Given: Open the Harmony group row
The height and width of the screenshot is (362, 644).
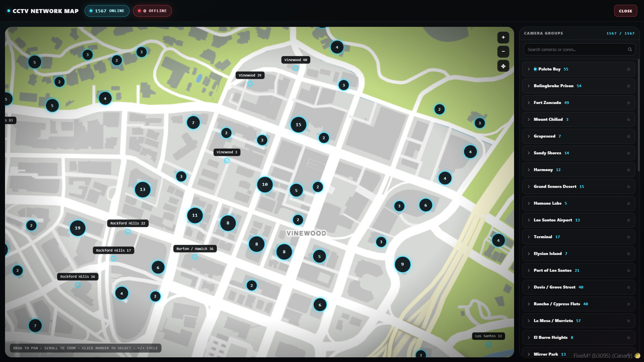Looking at the screenshot, I should point(578,170).
